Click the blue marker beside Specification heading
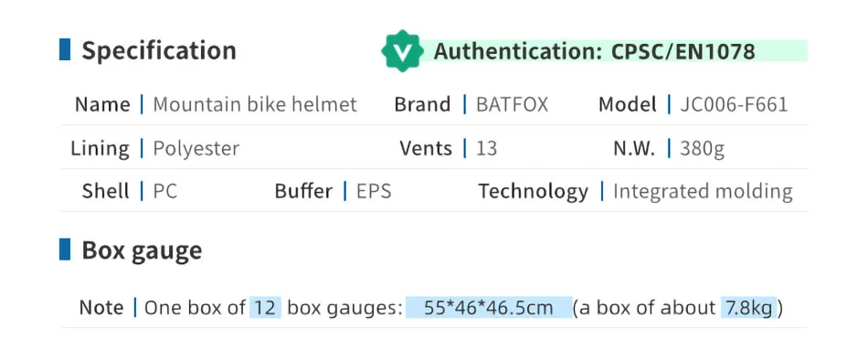868x360 pixels. coord(65,50)
